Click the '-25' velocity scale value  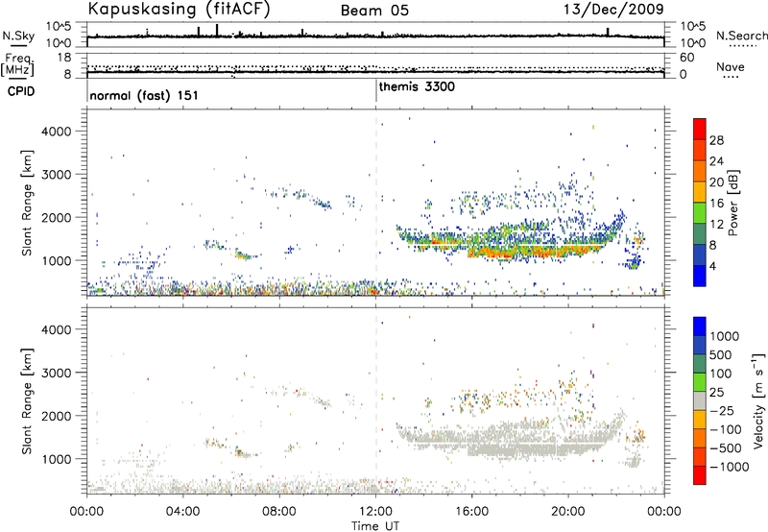(723, 410)
